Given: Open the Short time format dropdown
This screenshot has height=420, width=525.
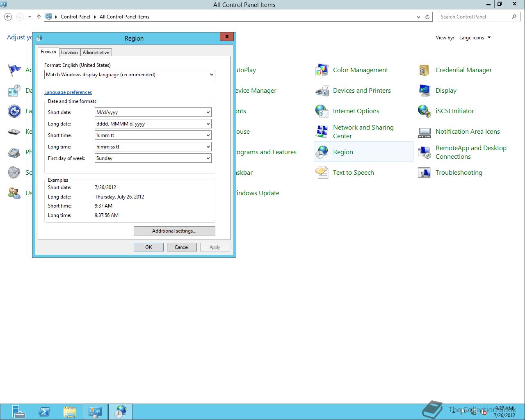Looking at the screenshot, I should tap(153, 135).
